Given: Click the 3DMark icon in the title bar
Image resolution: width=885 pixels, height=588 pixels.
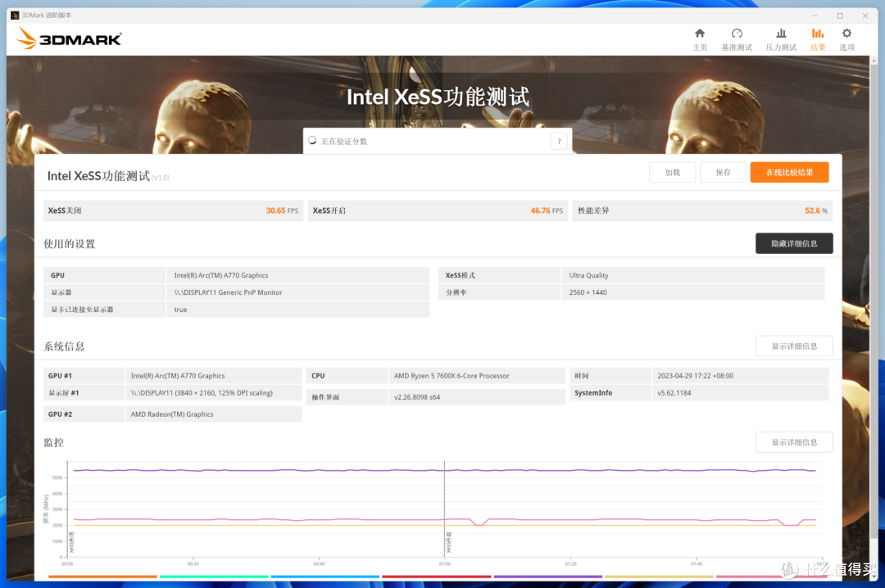Looking at the screenshot, I should (x=15, y=16).
